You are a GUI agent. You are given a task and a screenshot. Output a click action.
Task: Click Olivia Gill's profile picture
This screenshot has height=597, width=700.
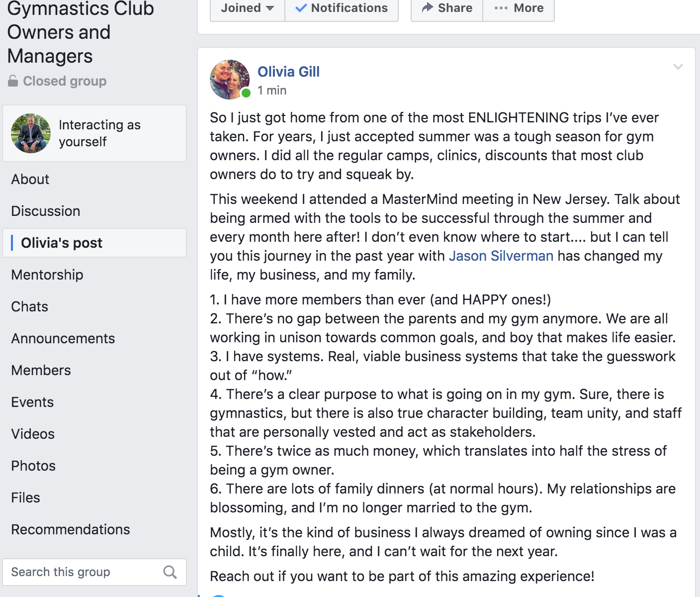[x=230, y=80]
